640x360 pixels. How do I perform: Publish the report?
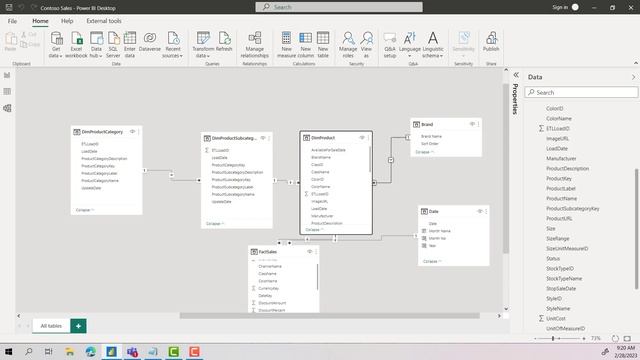491,42
